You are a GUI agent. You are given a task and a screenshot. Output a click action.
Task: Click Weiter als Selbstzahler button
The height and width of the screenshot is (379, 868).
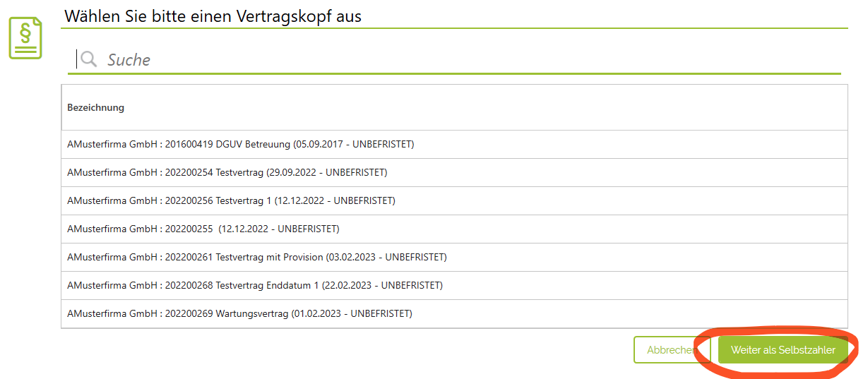tap(783, 350)
